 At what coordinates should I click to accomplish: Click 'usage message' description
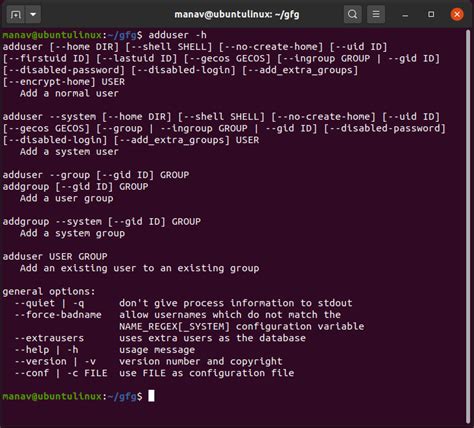pos(157,350)
